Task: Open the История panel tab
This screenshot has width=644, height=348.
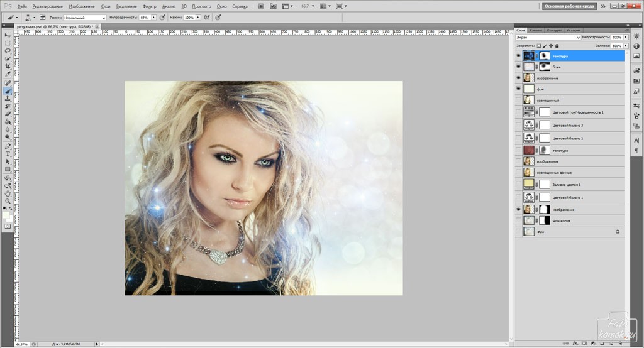Action: 573,30
